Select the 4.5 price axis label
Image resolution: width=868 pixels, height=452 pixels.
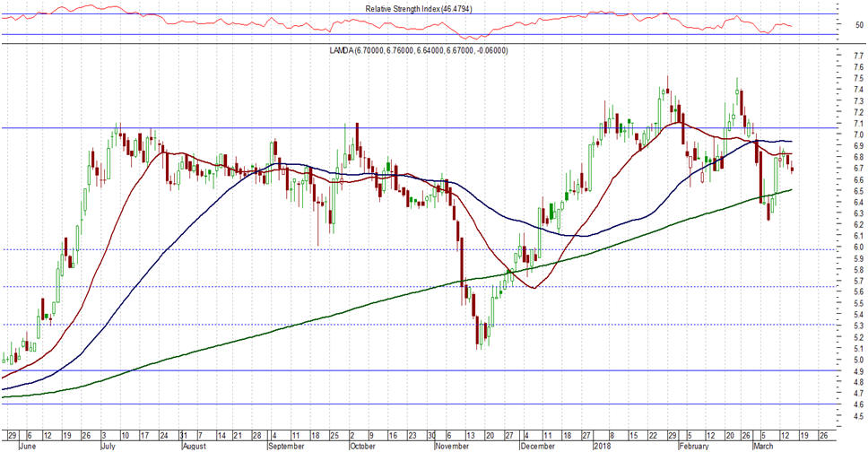click(x=859, y=416)
